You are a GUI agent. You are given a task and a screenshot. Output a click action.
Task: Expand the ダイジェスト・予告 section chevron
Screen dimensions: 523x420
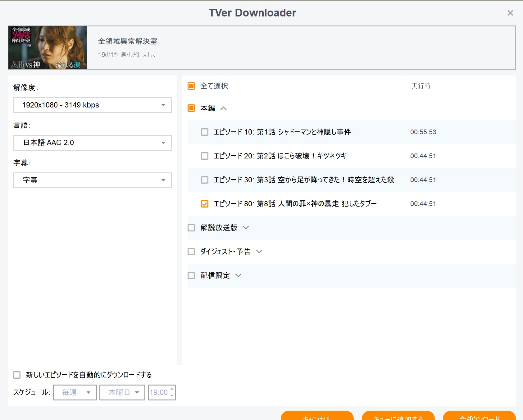[x=259, y=252]
